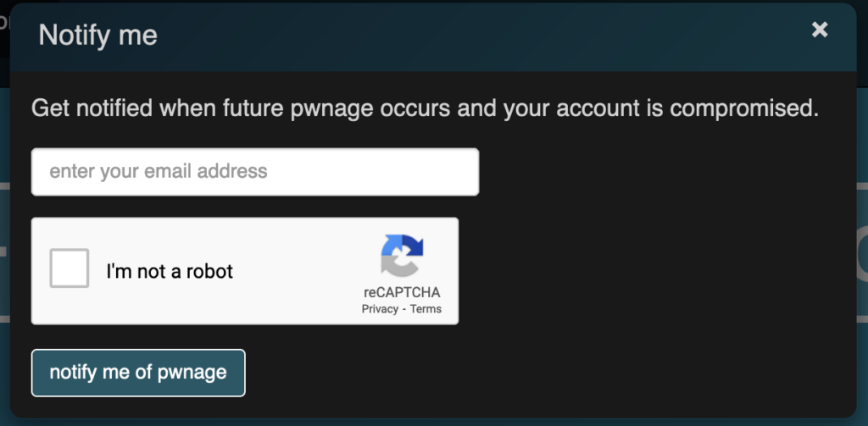Click the placeholder text enter your email address
This screenshot has height=426, width=868.
pyautogui.click(x=159, y=172)
